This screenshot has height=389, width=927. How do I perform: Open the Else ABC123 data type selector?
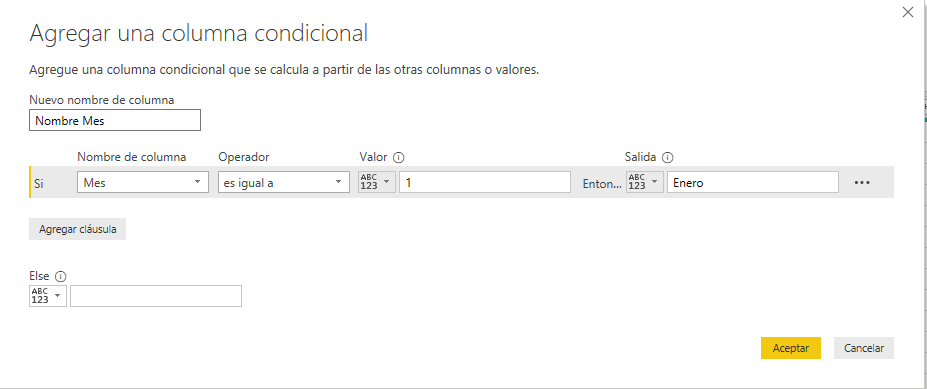tap(48, 296)
